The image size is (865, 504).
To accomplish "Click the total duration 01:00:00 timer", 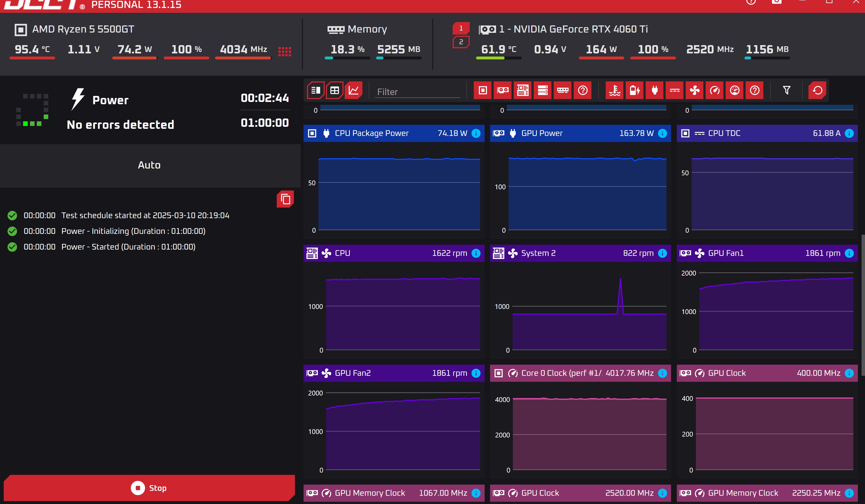I will [x=265, y=123].
